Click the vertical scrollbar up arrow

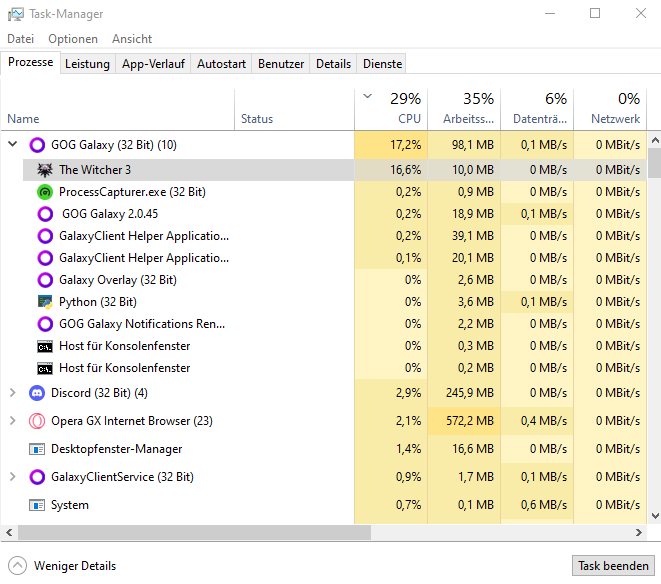[x=655, y=140]
